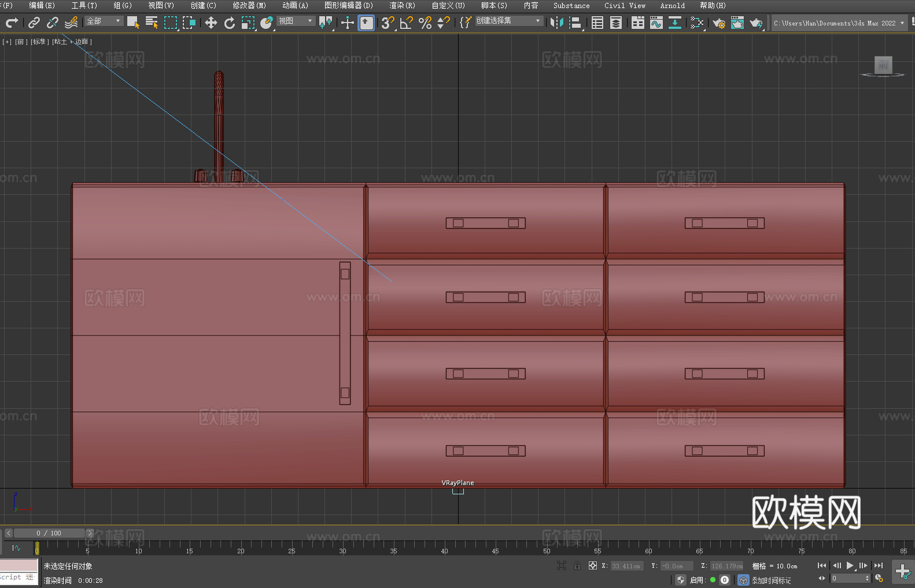Choose the Rectangular Selection Region tool

tap(171, 23)
